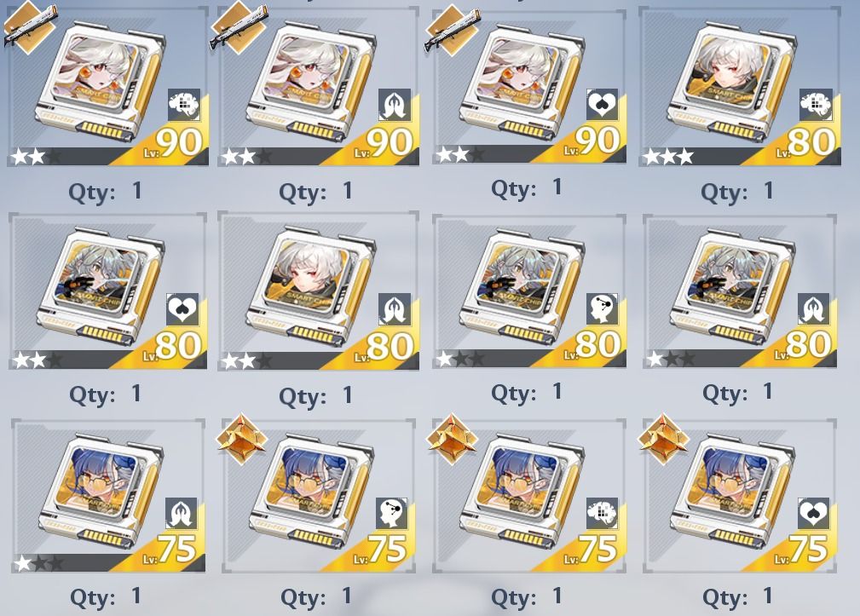Click the praying hands icon on the Lv 75 chip
This screenshot has height=616, width=860.
(x=181, y=514)
